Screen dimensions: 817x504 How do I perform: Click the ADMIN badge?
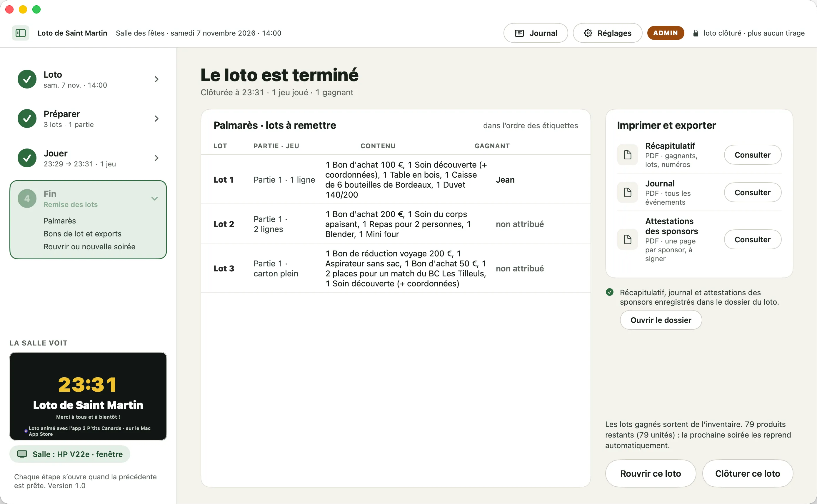click(665, 33)
